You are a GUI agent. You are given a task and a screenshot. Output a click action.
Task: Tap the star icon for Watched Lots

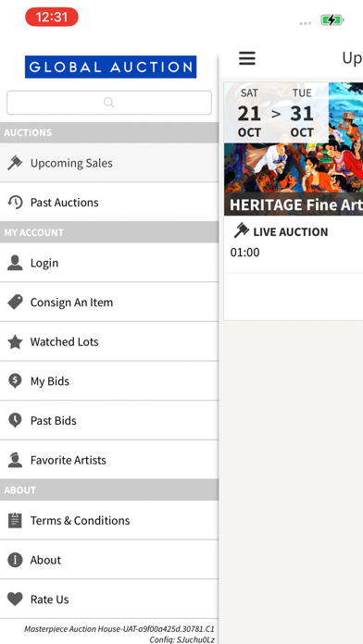pos(15,341)
